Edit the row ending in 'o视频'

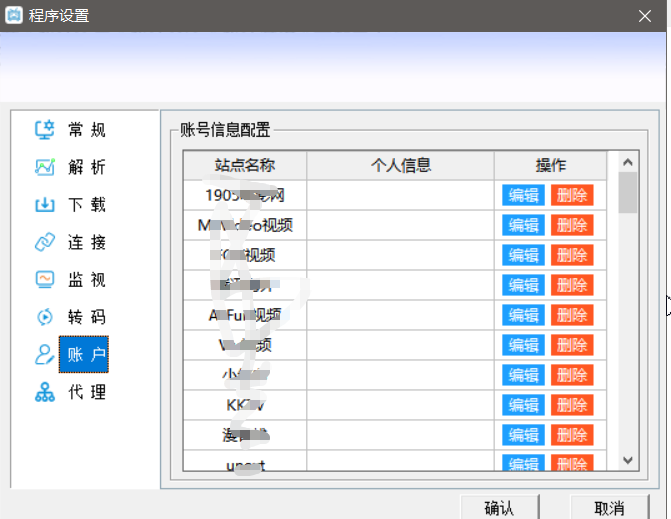[523, 225]
